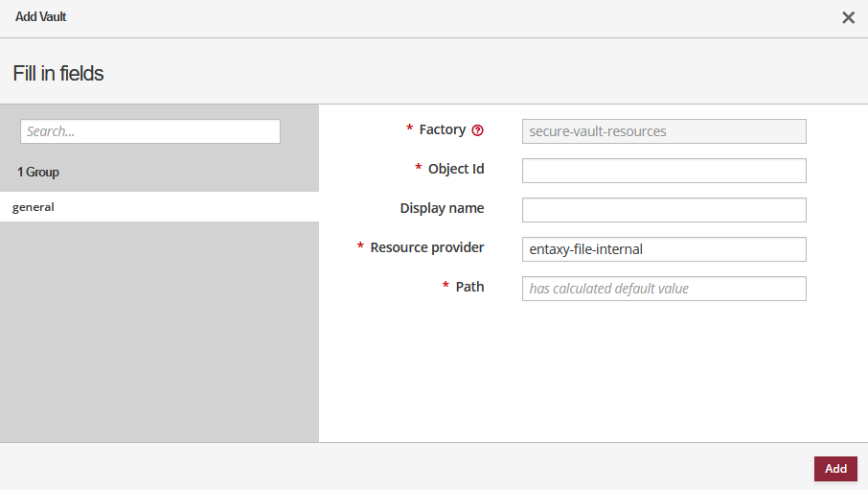Image resolution: width=868 pixels, height=490 pixels.
Task: Click the Fill in fields heading
Action: pos(58,73)
